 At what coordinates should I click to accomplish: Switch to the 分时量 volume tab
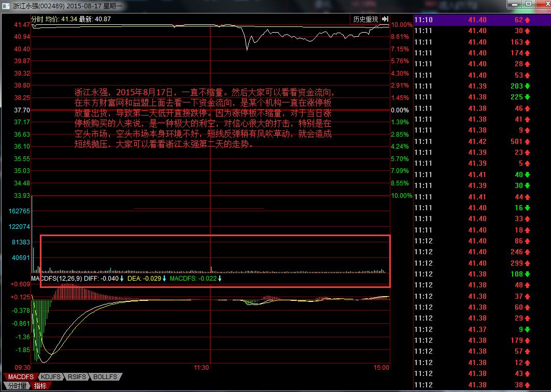[x=16, y=386]
